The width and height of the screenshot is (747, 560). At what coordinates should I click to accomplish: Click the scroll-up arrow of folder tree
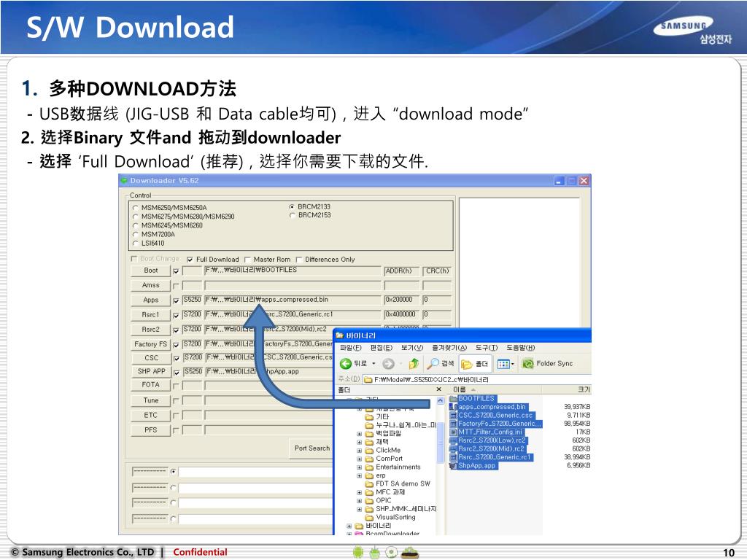tap(441, 401)
